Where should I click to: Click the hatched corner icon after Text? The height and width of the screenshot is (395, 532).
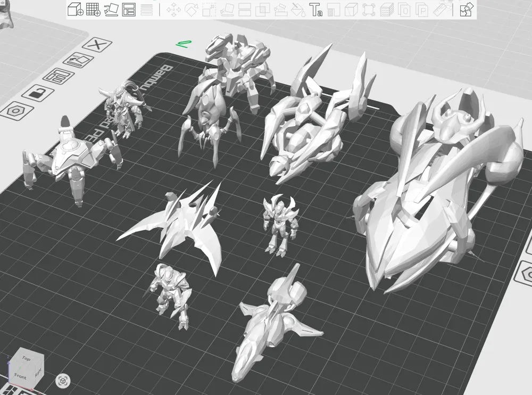(x=334, y=10)
